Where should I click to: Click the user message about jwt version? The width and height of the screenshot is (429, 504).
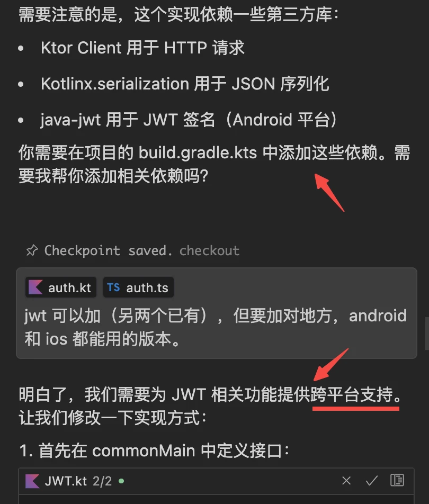(x=216, y=327)
